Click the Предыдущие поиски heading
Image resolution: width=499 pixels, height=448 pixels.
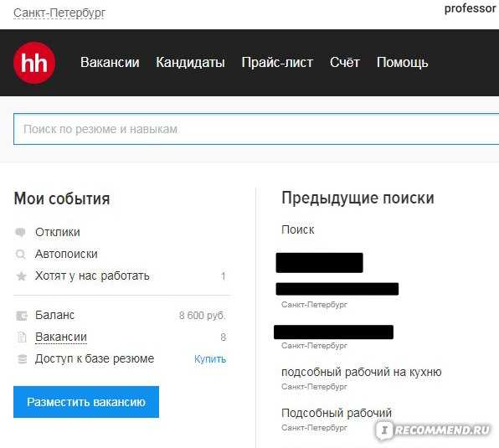pyautogui.click(x=358, y=198)
